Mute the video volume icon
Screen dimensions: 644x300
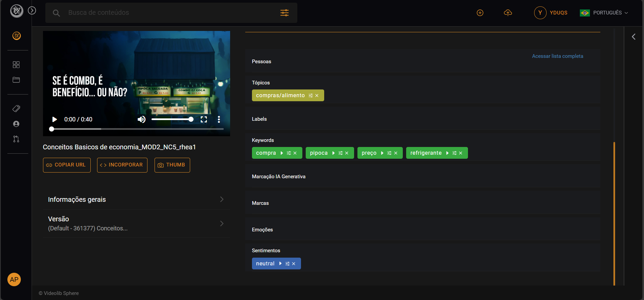coord(141,119)
